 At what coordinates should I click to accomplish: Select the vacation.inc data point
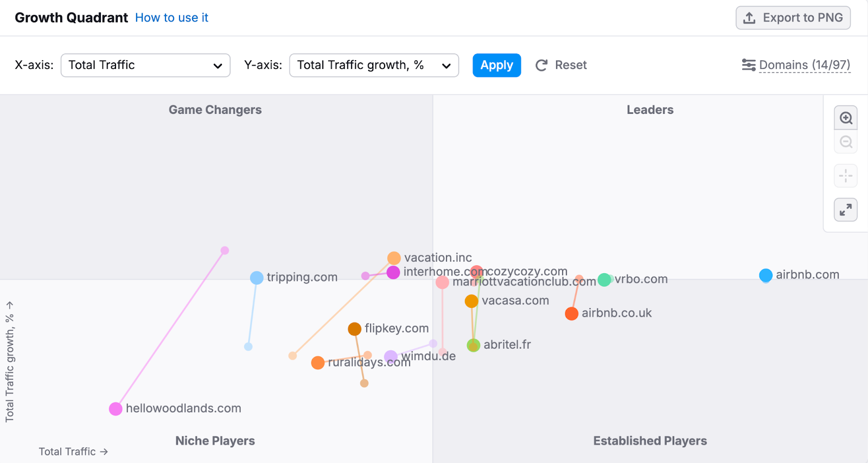pyautogui.click(x=394, y=258)
